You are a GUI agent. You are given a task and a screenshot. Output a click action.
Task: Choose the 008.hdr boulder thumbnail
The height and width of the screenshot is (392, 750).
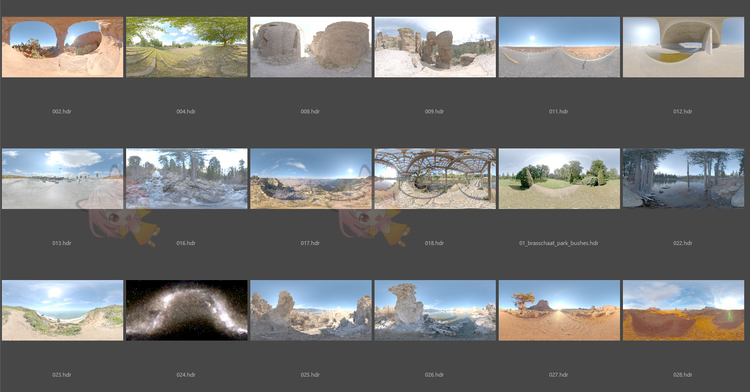(x=310, y=47)
